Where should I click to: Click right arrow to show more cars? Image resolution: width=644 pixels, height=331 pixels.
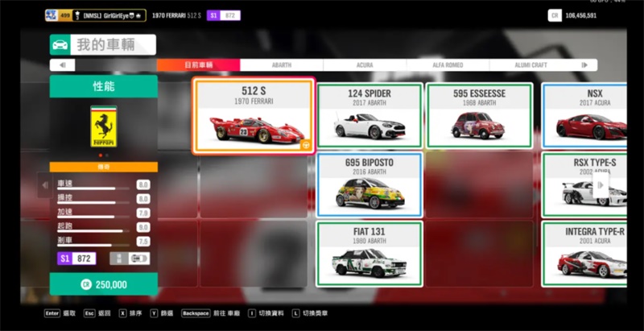600,184
